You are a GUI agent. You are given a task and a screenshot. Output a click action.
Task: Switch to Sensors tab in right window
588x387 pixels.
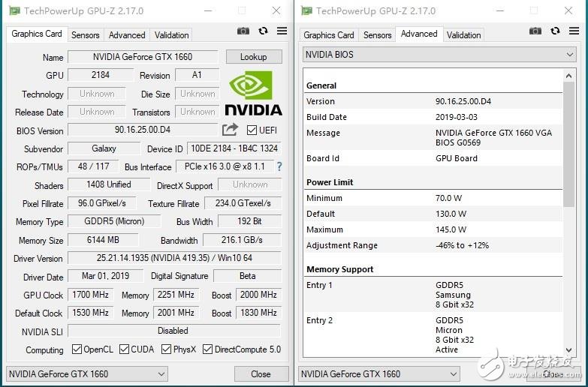pos(377,35)
